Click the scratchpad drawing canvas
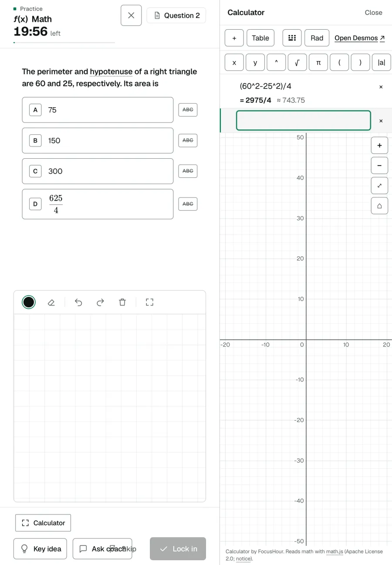This screenshot has width=392, height=565. (x=110, y=408)
